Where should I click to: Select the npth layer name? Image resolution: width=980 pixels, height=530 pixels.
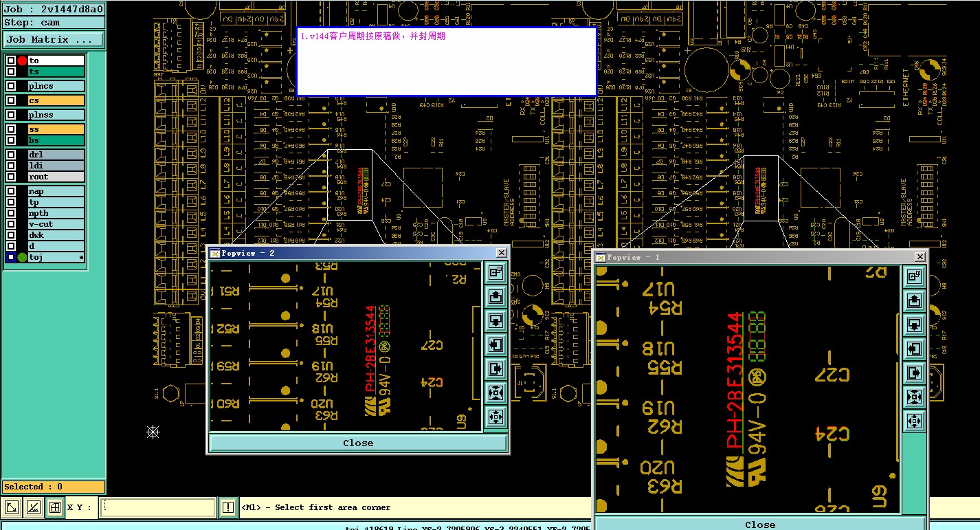pos(56,213)
